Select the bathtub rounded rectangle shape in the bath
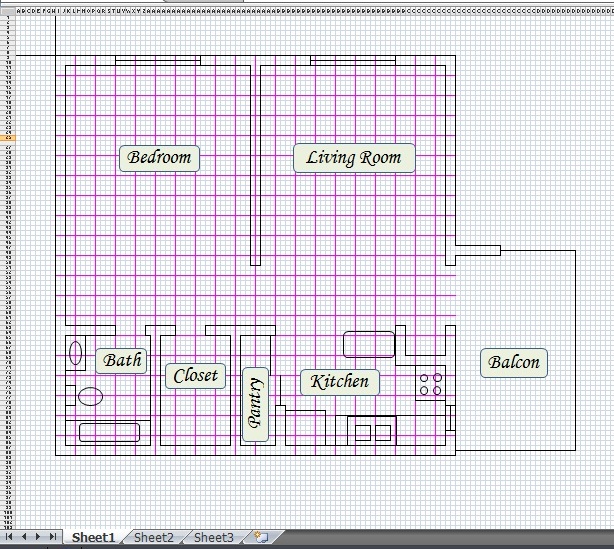This screenshot has height=549, width=614. [109, 432]
